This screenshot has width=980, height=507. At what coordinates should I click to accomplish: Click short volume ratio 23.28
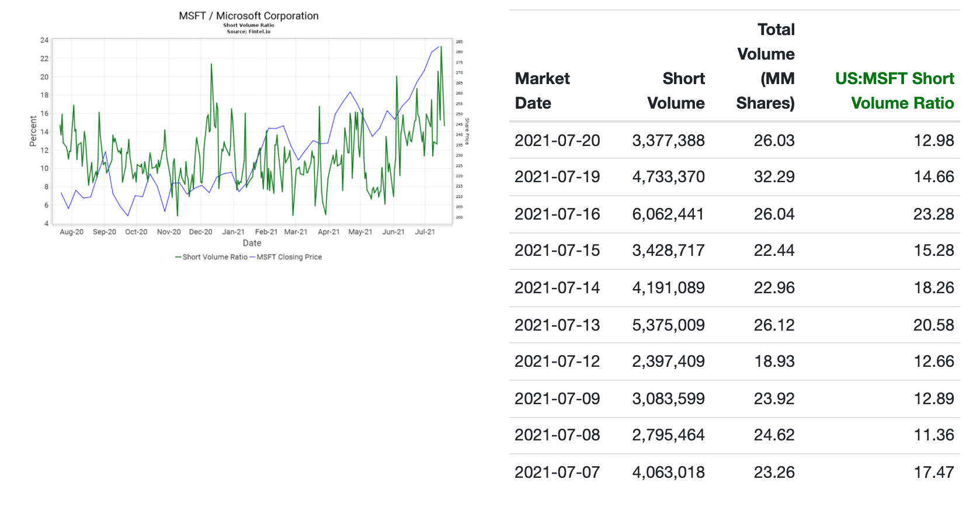(934, 214)
